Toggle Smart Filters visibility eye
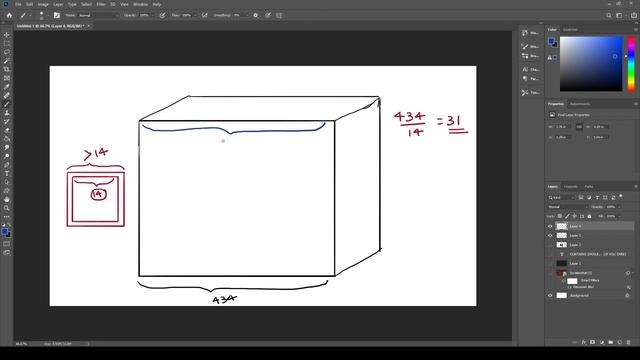 point(564,281)
